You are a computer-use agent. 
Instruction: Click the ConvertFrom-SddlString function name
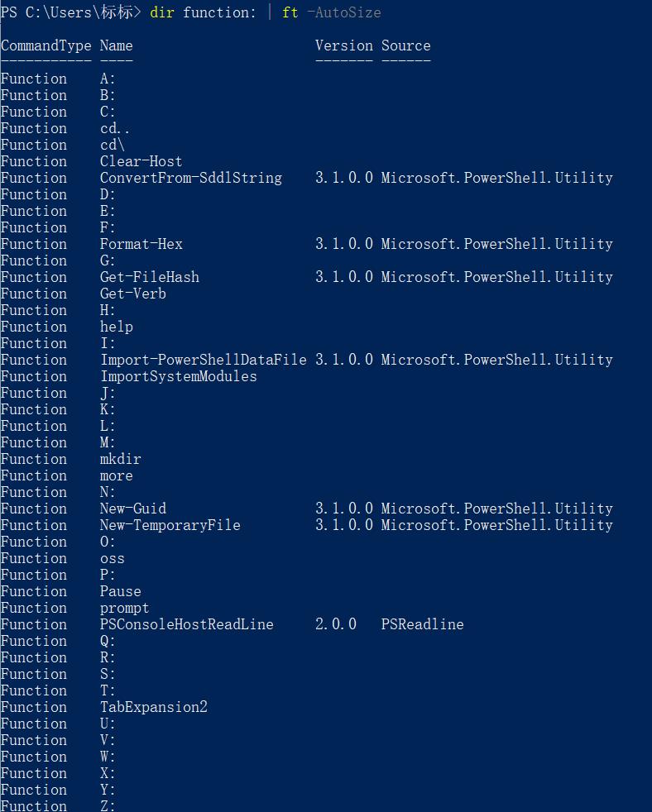click(x=191, y=178)
